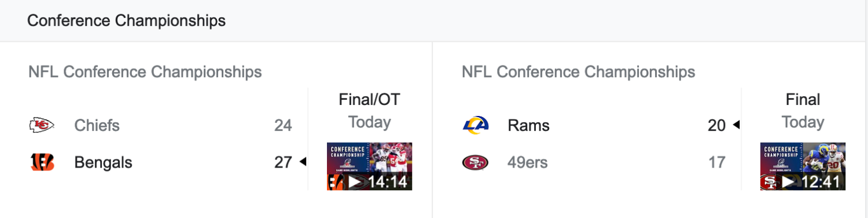Click the winner arrow beside Bengals score
This screenshot has width=868, height=218.
point(303,162)
